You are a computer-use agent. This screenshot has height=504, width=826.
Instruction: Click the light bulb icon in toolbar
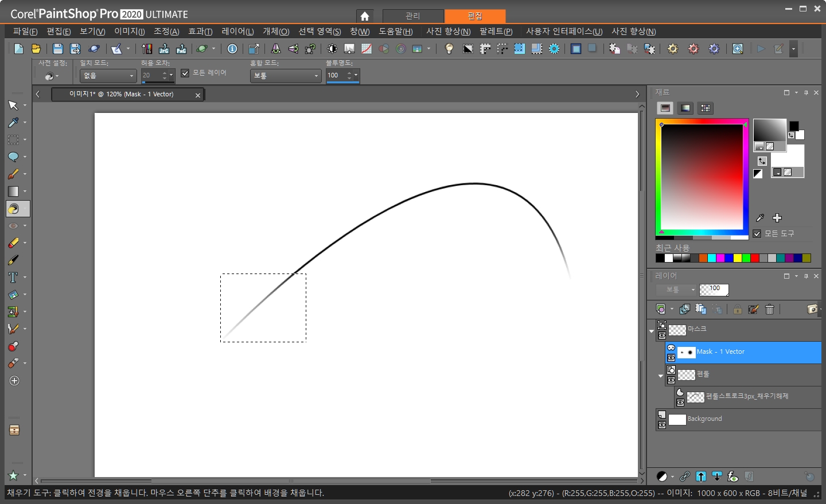click(449, 49)
